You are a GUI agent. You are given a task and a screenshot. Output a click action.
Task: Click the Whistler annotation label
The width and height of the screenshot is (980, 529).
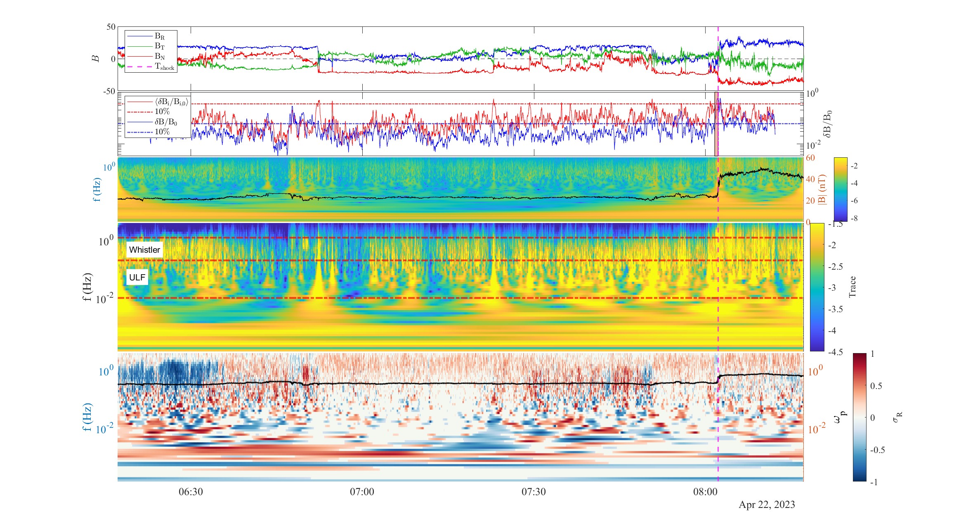(144, 250)
